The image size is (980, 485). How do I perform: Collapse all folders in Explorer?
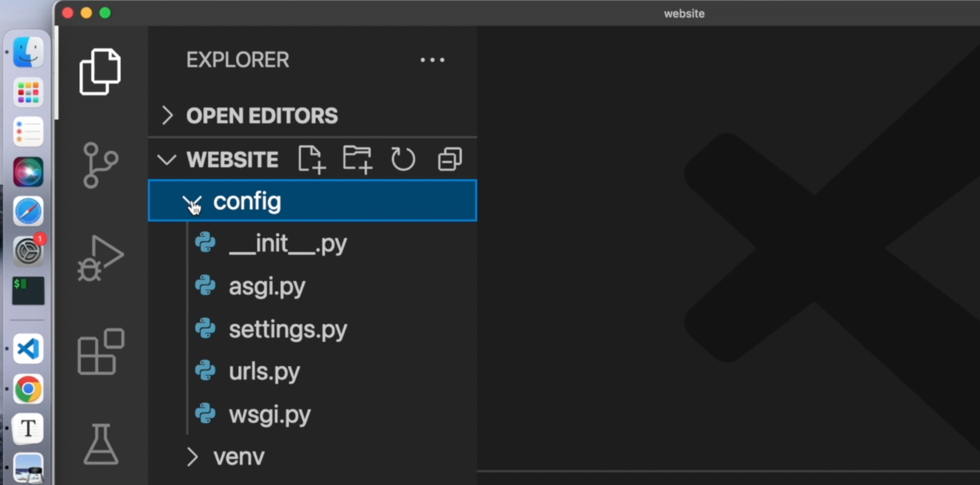(x=449, y=159)
